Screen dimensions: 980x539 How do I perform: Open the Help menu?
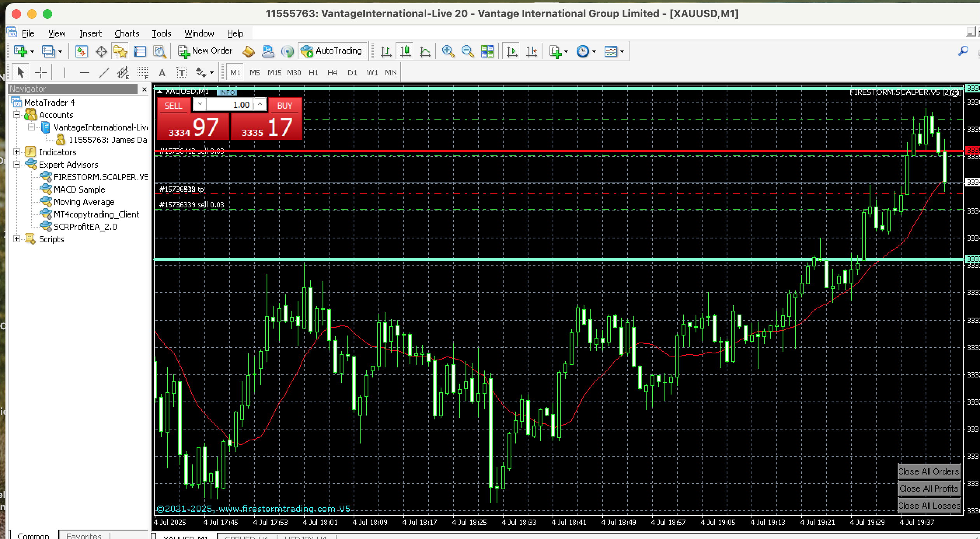(235, 33)
